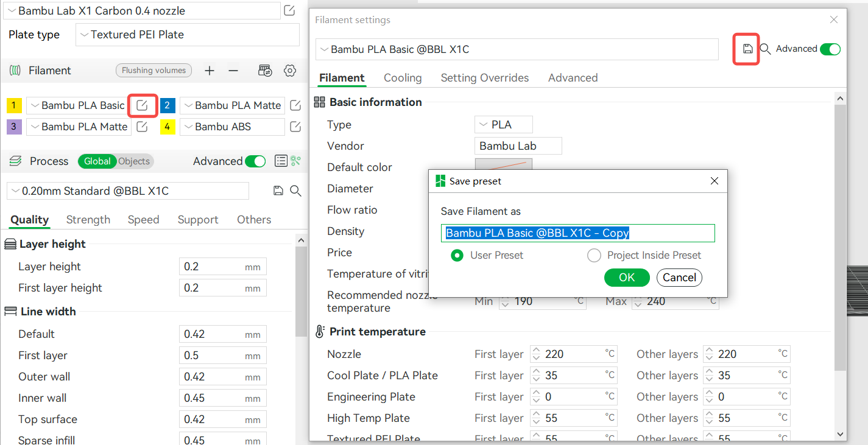Edit the filament 1 Bambu PLA Basic preset
The image size is (868, 445).
[x=142, y=105]
